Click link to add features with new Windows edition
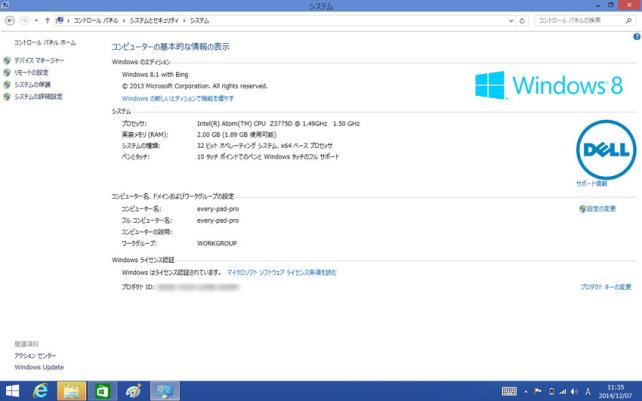 [178, 98]
